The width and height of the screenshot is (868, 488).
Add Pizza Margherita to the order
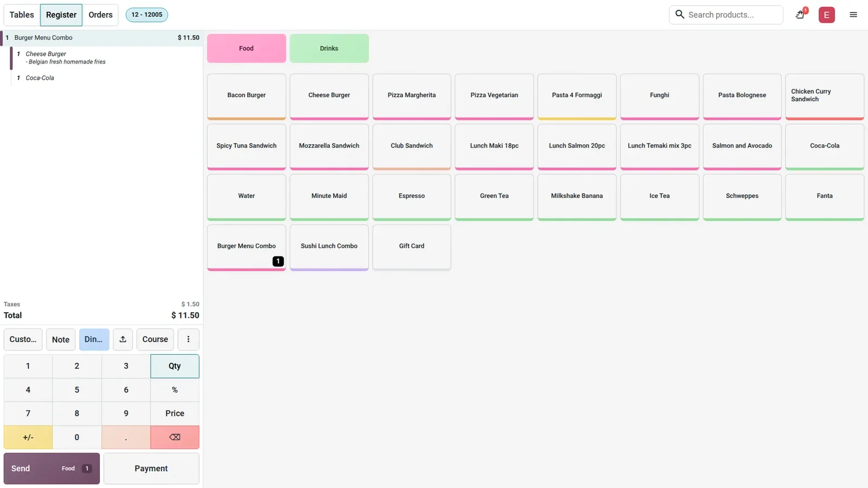(x=412, y=97)
